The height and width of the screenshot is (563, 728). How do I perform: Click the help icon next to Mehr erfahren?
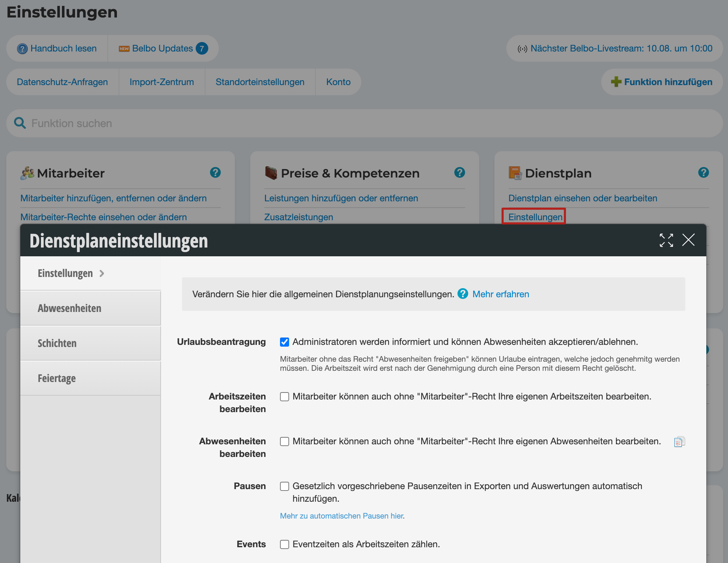click(x=463, y=294)
